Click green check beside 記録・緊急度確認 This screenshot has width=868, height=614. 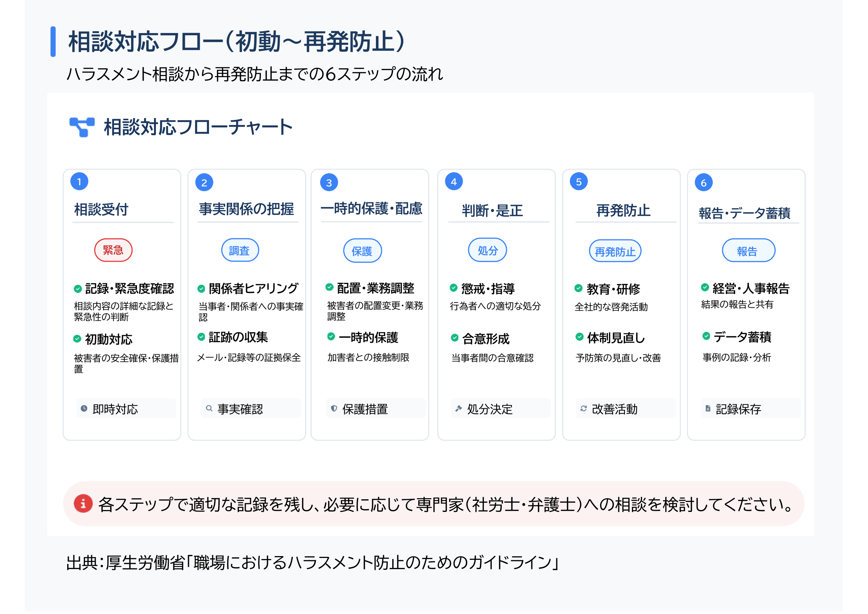78,289
